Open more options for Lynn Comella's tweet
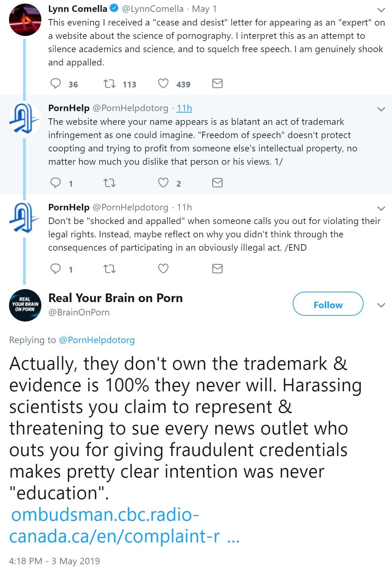 (x=381, y=9)
